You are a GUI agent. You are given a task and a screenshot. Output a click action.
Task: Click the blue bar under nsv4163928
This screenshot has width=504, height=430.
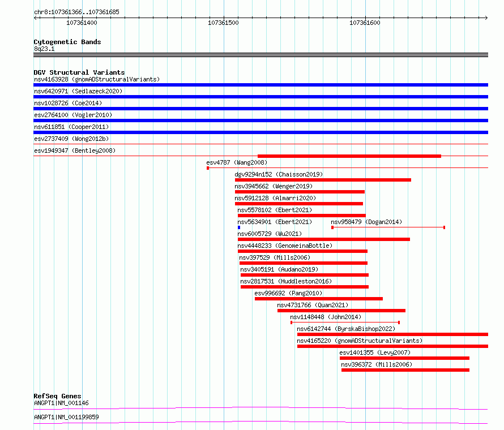coord(260,85)
